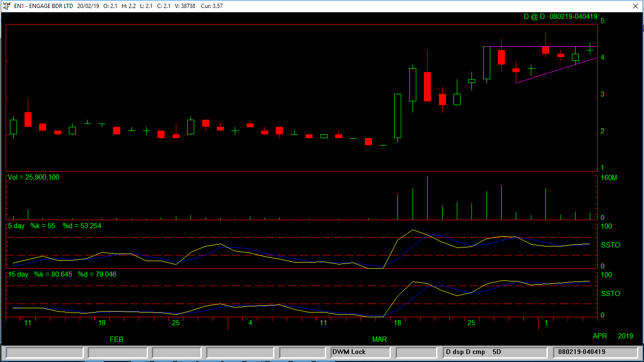The height and width of the screenshot is (362, 644).
Task: Click the 'D dsp D cmp 5D' status field
Action: (495, 352)
